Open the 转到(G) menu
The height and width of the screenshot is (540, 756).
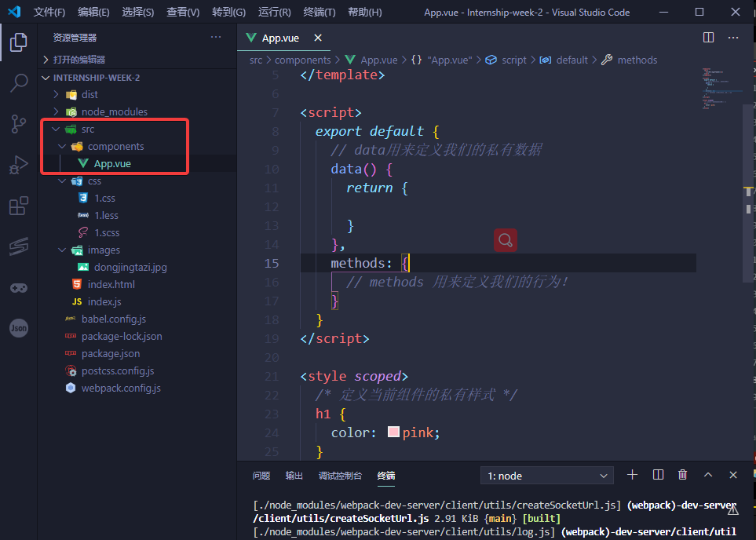click(x=228, y=12)
